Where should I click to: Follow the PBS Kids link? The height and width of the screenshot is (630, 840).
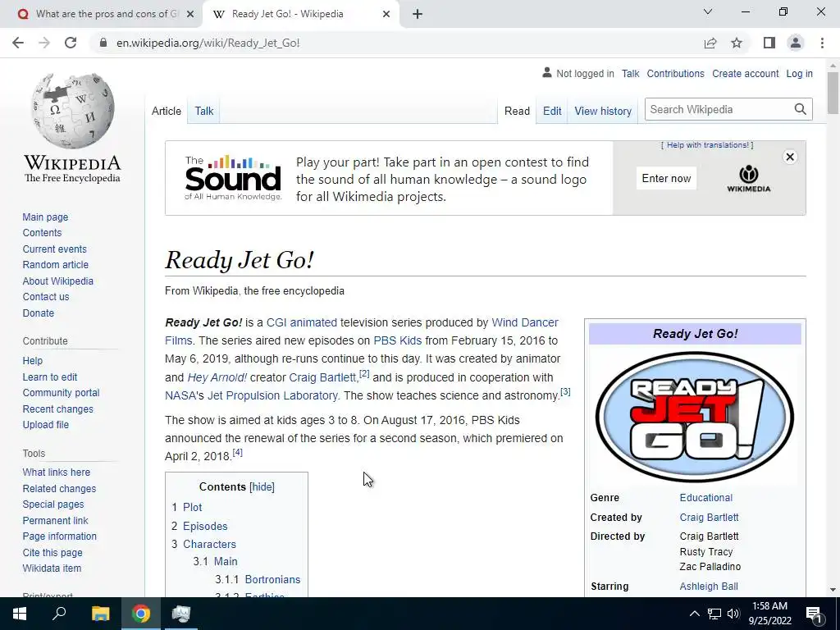coord(398,340)
